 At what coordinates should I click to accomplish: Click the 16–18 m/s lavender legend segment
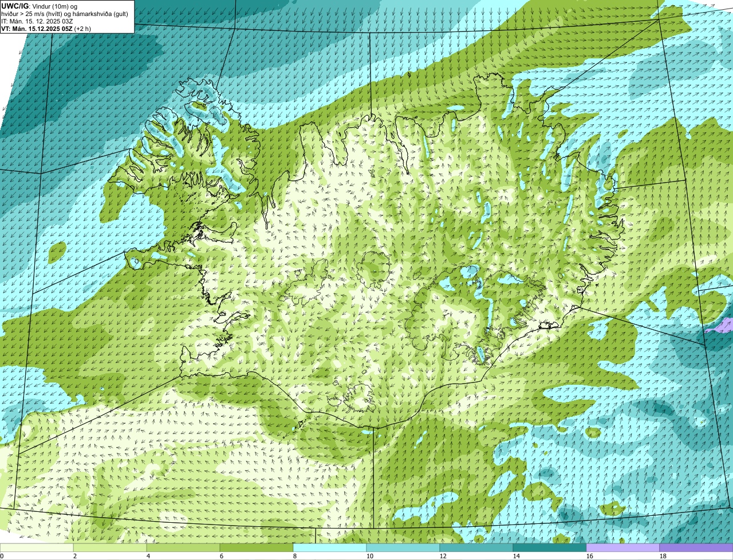tap(623, 548)
